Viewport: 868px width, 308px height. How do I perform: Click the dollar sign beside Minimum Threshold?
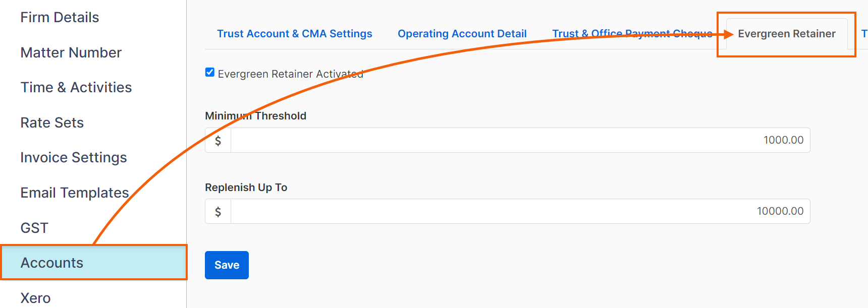218,140
